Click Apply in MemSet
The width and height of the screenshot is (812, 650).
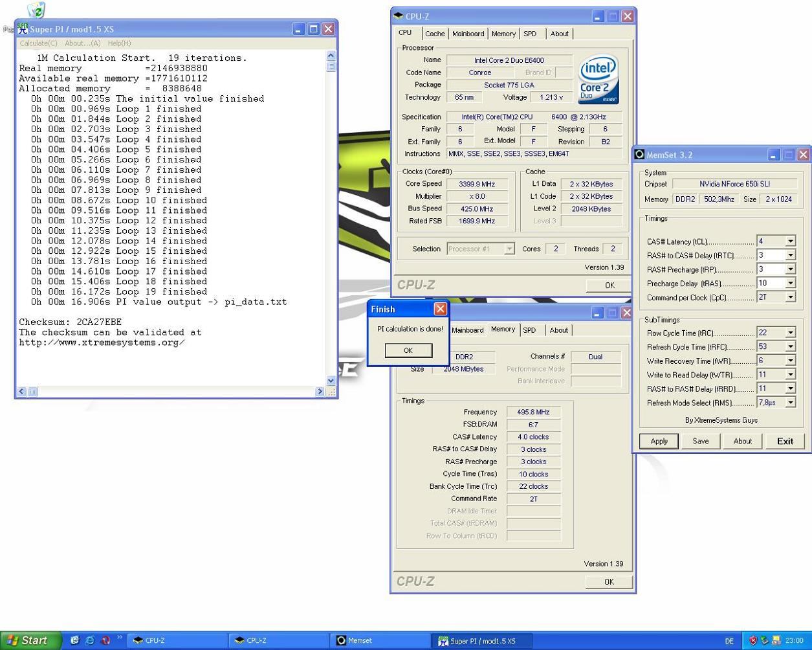pos(659,441)
